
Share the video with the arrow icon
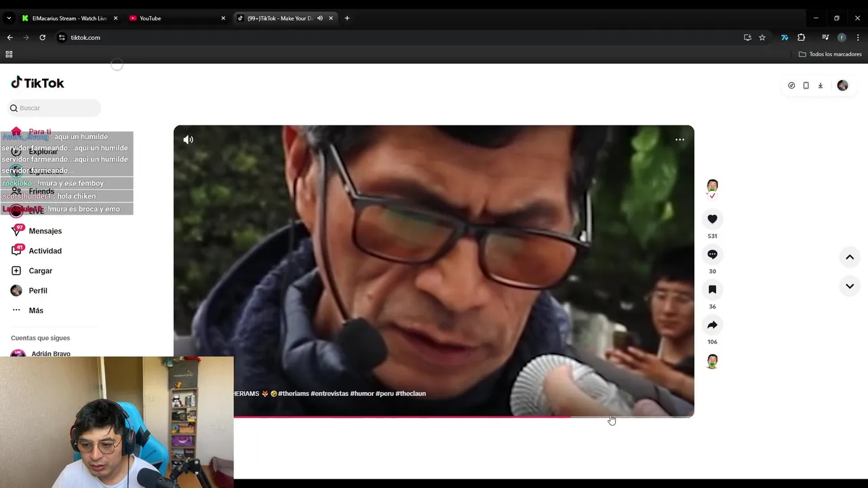pos(712,325)
